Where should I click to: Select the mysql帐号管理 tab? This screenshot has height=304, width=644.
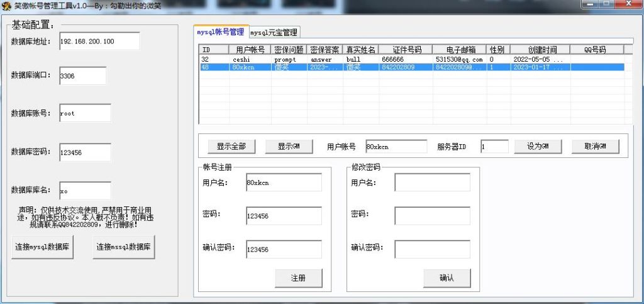(x=221, y=31)
